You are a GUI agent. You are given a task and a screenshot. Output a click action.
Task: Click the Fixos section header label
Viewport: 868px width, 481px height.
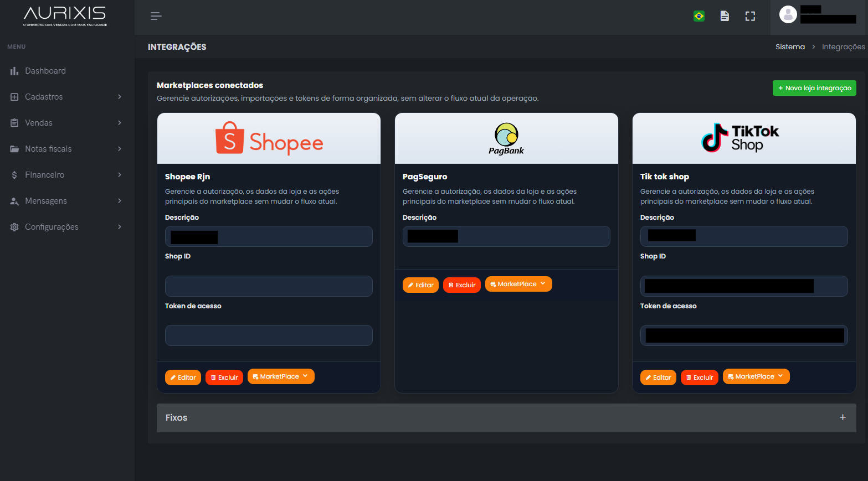176,418
